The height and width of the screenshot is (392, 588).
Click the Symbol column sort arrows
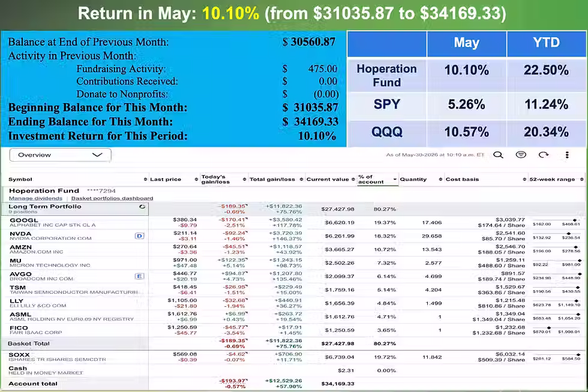pyautogui.click(x=145, y=179)
